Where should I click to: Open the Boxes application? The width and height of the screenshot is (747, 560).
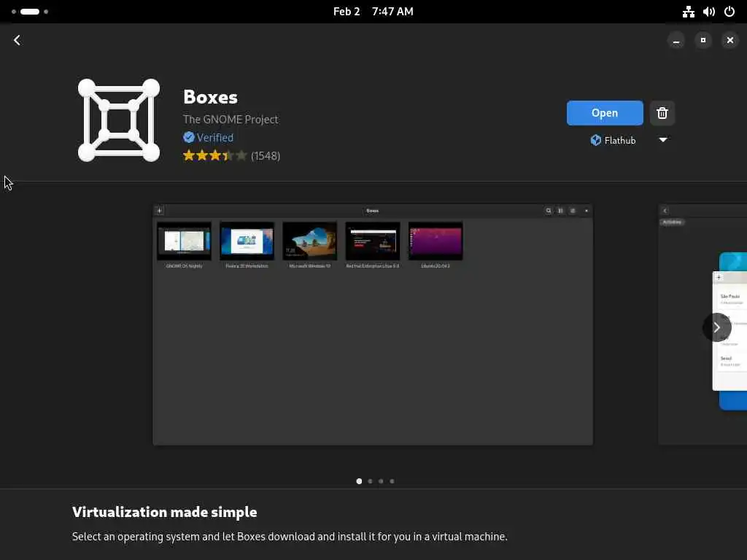605,113
